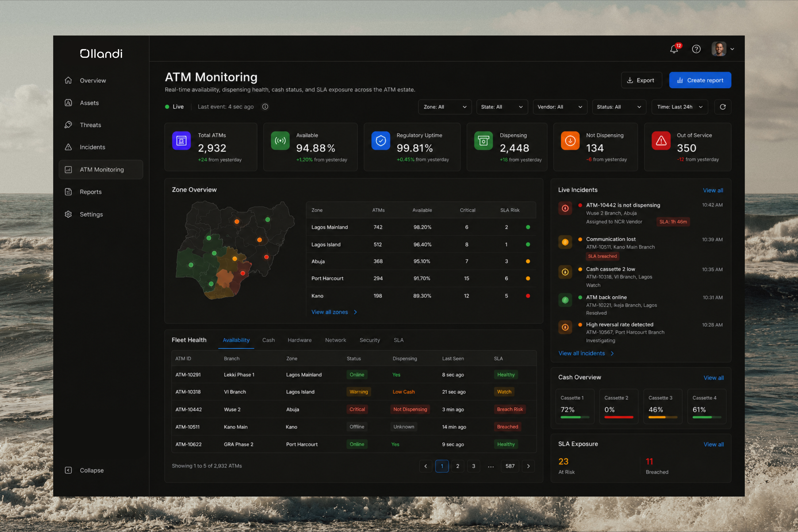Image resolution: width=798 pixels, height=532 pixels.
Task: Open View all incidents link
Action: coord(586,353)
